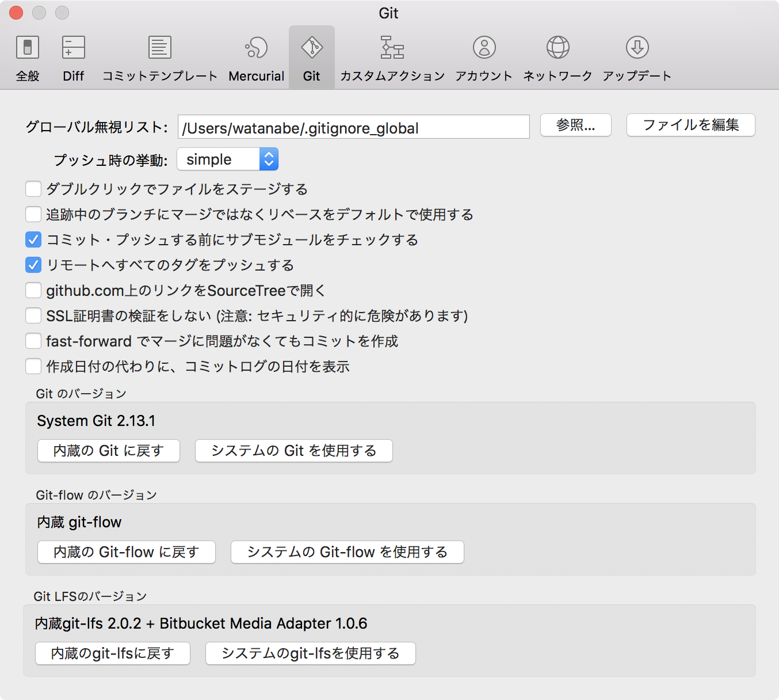Click 内蔵の Git-flow に戻す
Image resolution: width=779 pixels, height=700 pixels.
(x=126, y=552)
